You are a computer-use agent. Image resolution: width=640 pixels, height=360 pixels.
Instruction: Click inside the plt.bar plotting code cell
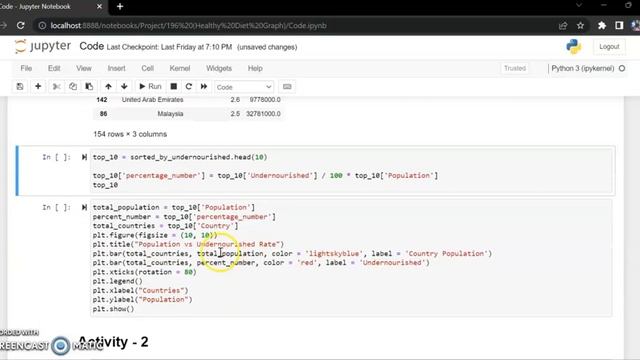click(351, 258)
